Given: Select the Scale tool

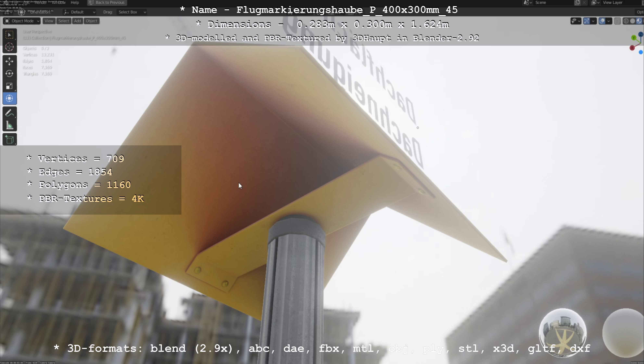Looking at the screenshot, I should pos(9,86).
